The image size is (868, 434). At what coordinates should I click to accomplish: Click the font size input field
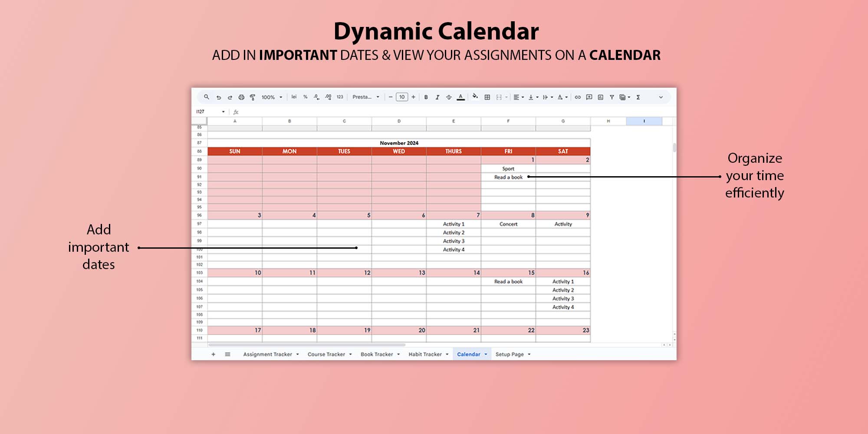click(x=402, y=97)
